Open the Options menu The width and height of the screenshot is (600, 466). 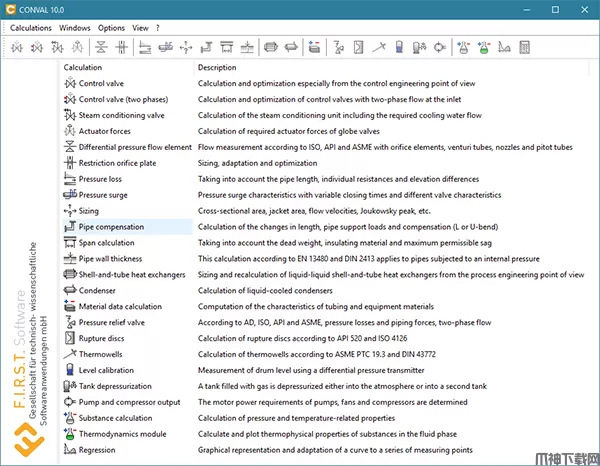(111, 28)
